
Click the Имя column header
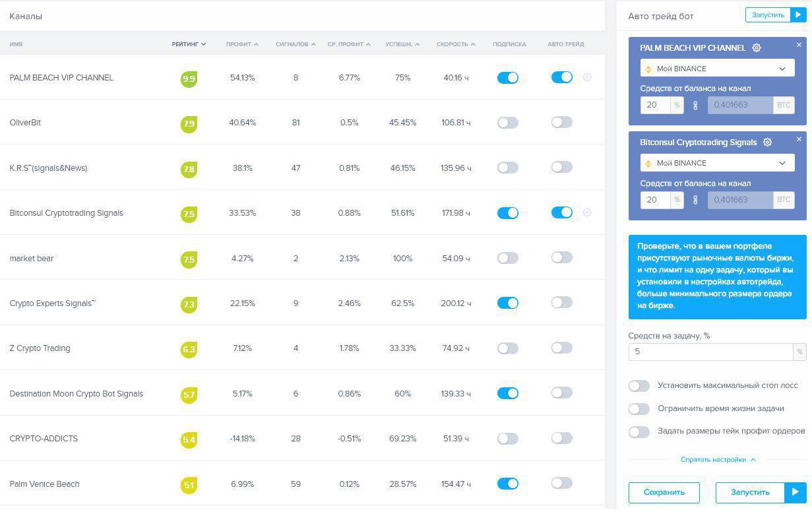[16, 44]
